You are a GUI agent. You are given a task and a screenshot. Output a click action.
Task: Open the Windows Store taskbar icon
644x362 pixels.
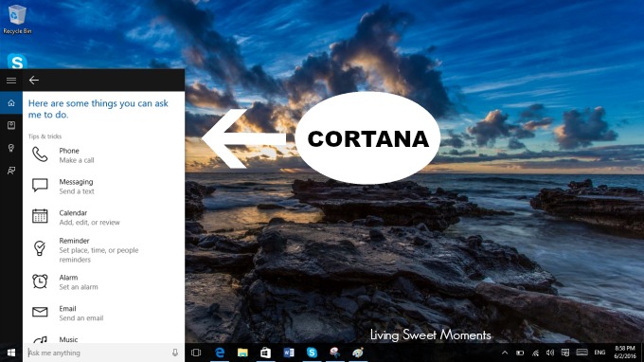(x=266, y=353)
